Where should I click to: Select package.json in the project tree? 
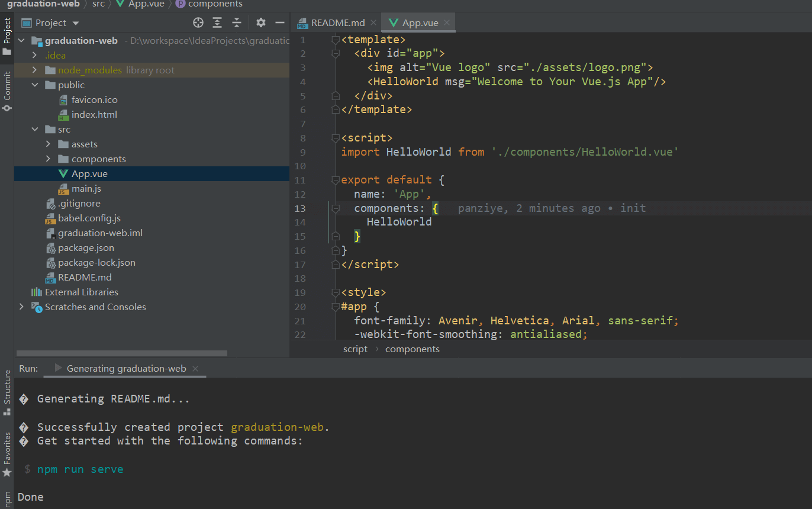point(86,248)
